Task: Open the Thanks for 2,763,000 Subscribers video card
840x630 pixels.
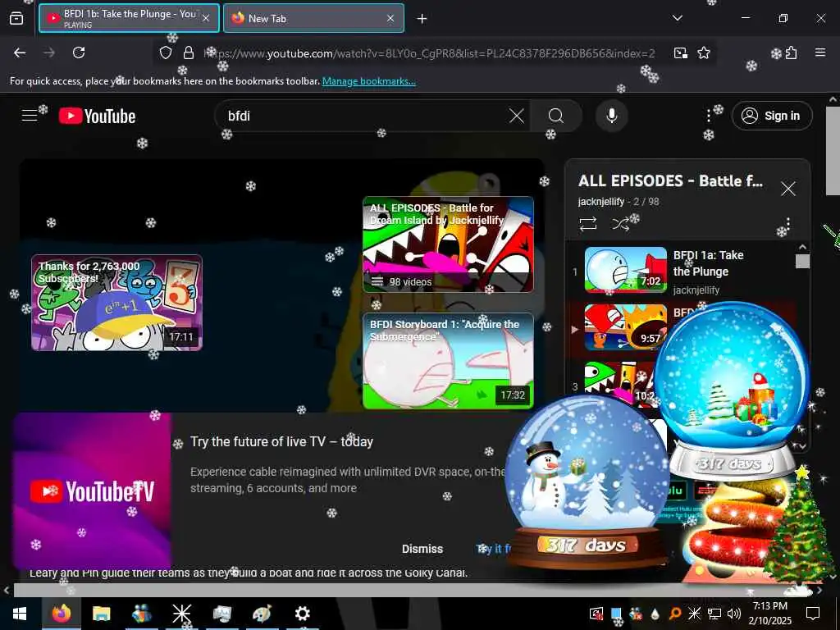Action: tap(116, 303)
